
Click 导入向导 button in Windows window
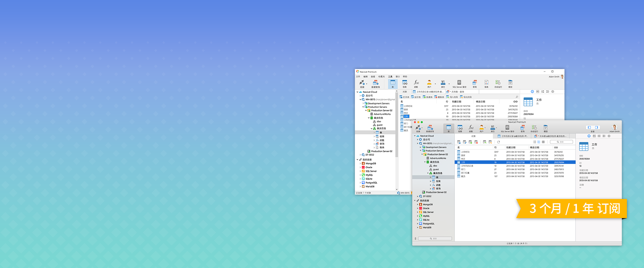coord(452,97)
